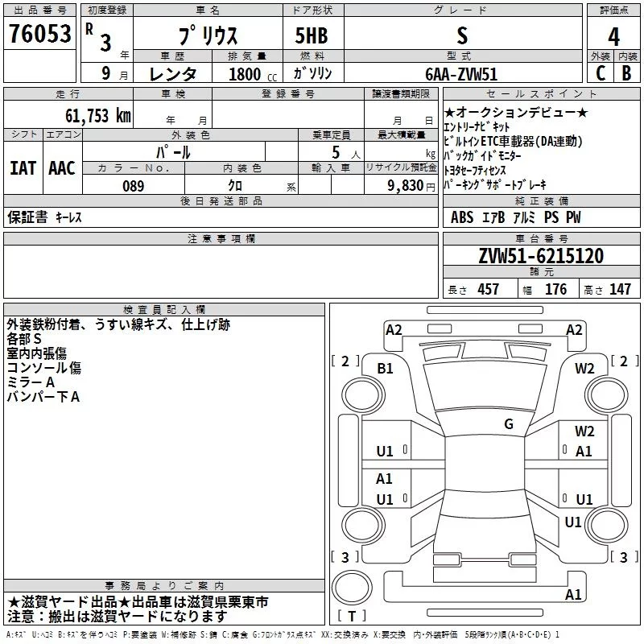Click the 注意事項欄 notes header
The image size is (644, 644).
pyautogui.click(x=221, y=238)
